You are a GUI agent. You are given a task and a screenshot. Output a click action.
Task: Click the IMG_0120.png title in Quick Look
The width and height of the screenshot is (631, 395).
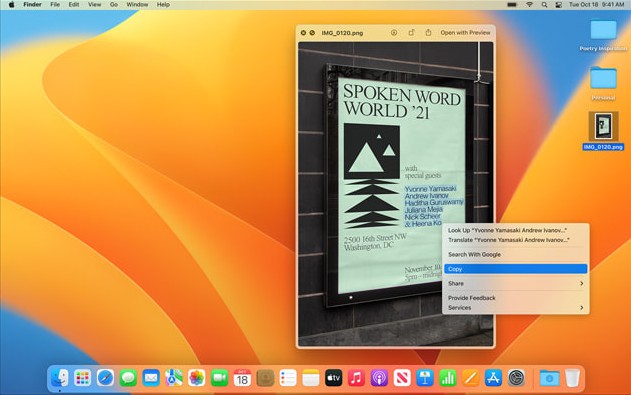point(342,33)
